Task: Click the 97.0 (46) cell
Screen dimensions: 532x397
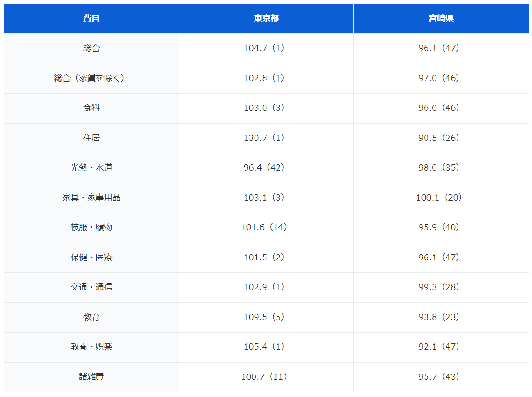Action: 441,78
